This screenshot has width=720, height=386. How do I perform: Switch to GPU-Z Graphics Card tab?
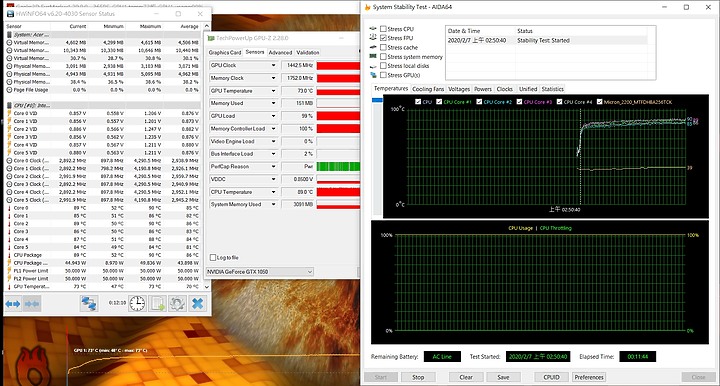coord(225,53)
